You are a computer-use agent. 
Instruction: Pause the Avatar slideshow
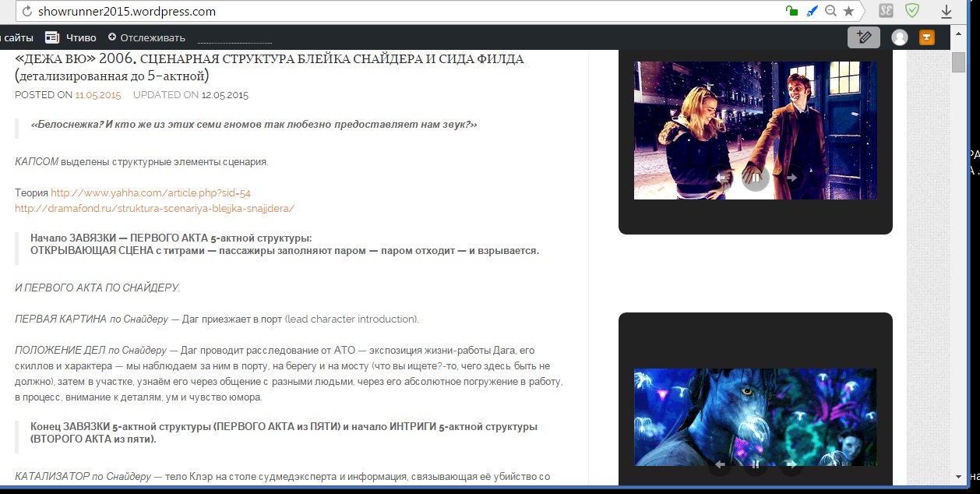[x=756, y=464]
